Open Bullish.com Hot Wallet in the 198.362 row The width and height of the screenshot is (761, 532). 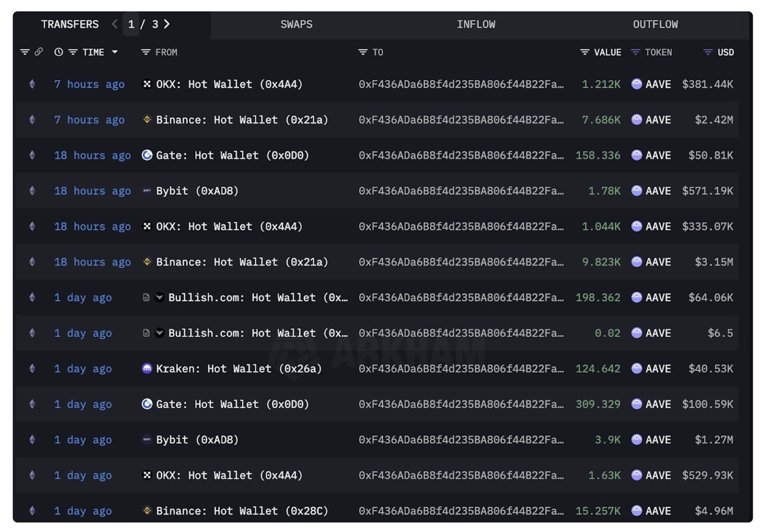[x=258, y=297]
